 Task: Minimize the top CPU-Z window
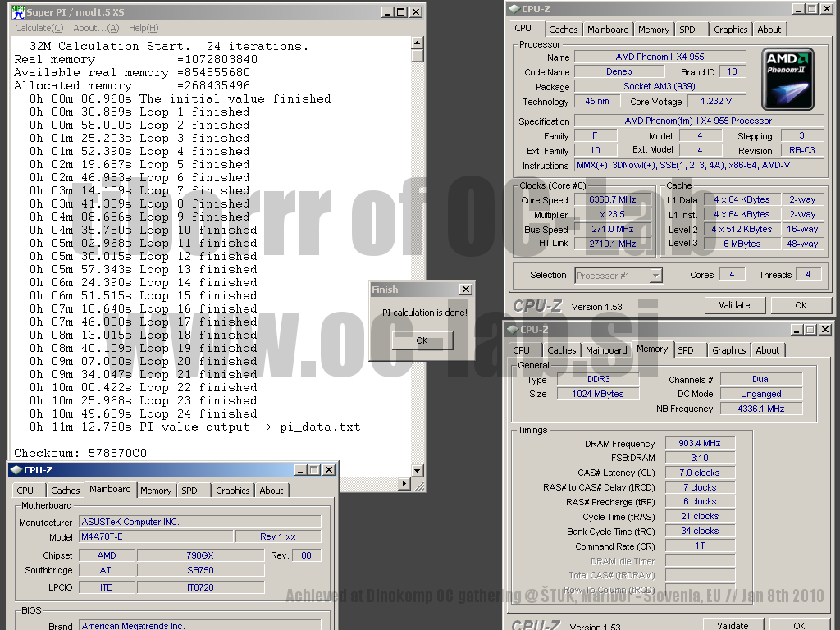(x=798, y=8)
